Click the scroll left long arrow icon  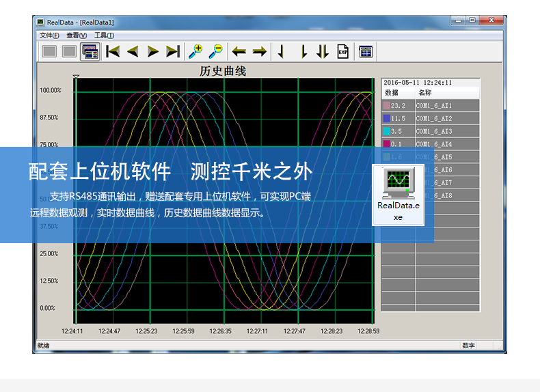click(239, 51)
